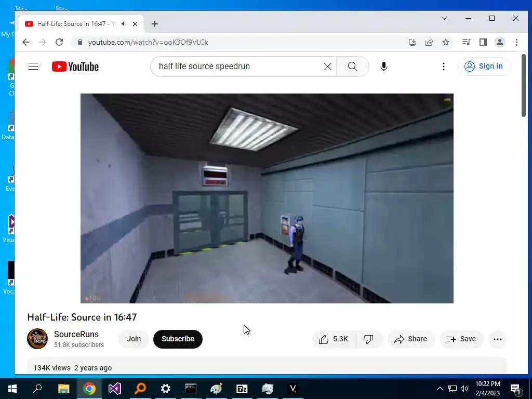Expand the description showing 134K views
Viewport: 532px width, 399px height.
[x=267, y=366]
